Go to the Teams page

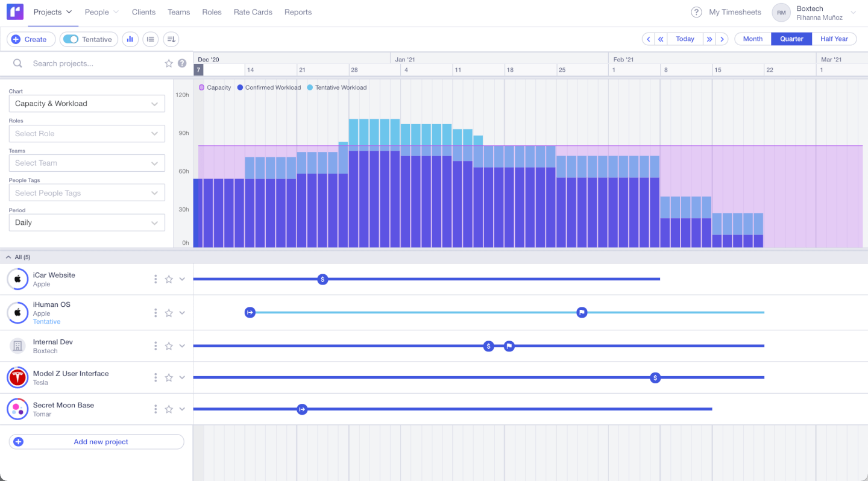pos(179,12)
